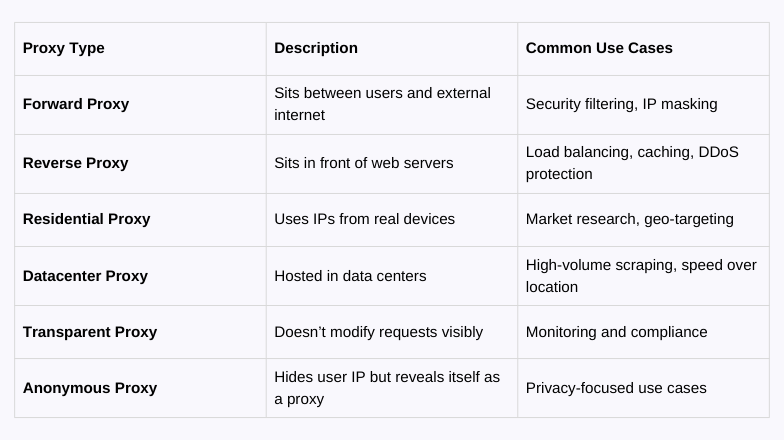This screenshot has width=784, height=440.
Task: Click 'Monitoring and compliance' cell
Action: tap(643, 332)
